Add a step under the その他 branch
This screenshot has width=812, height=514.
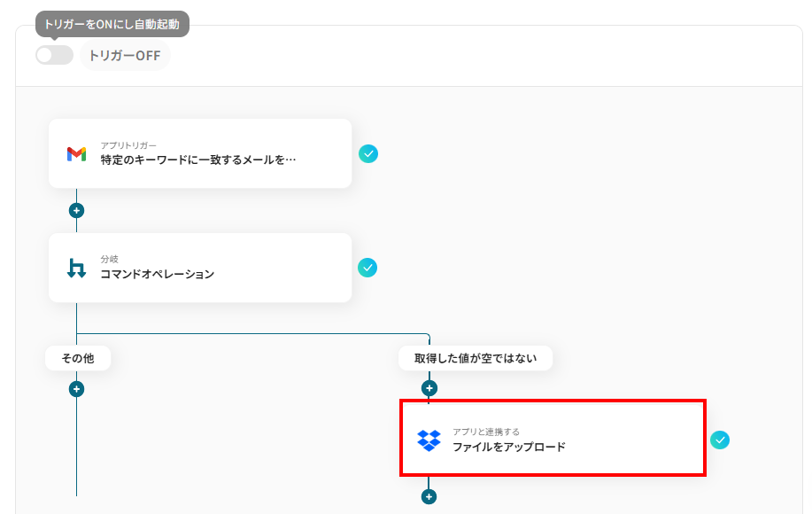pyautogui.click(x=77, y=389)
